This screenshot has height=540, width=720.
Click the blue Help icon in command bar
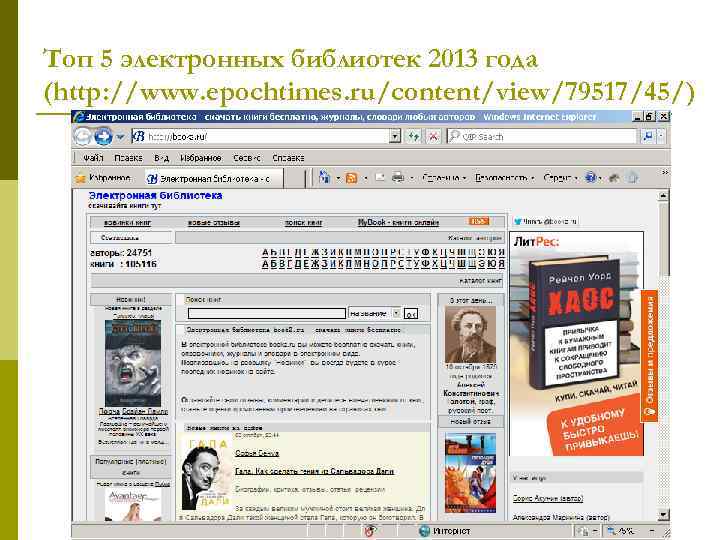591,177
